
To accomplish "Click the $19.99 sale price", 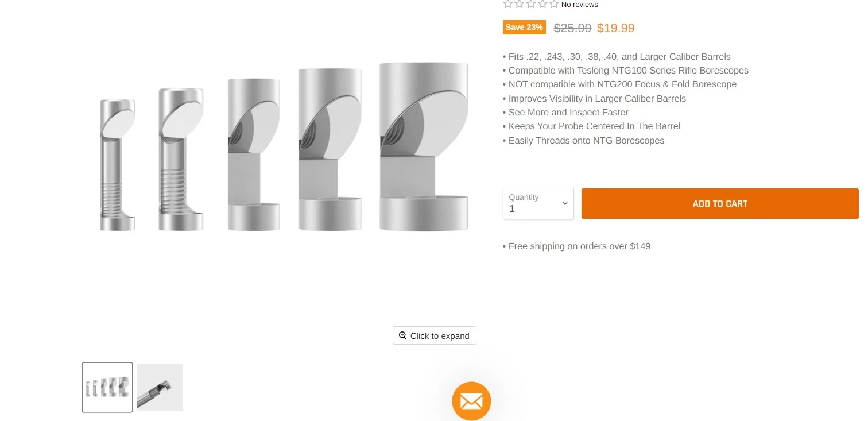I will 615,28.
